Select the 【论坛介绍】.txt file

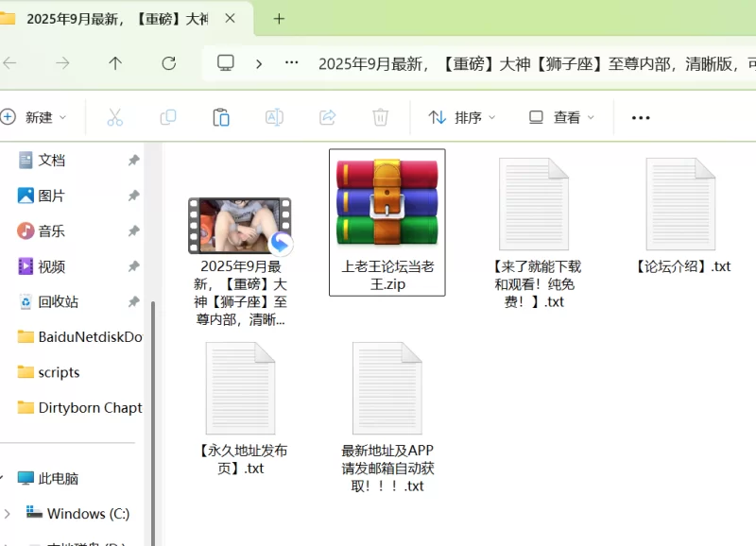tap(680, 217)
